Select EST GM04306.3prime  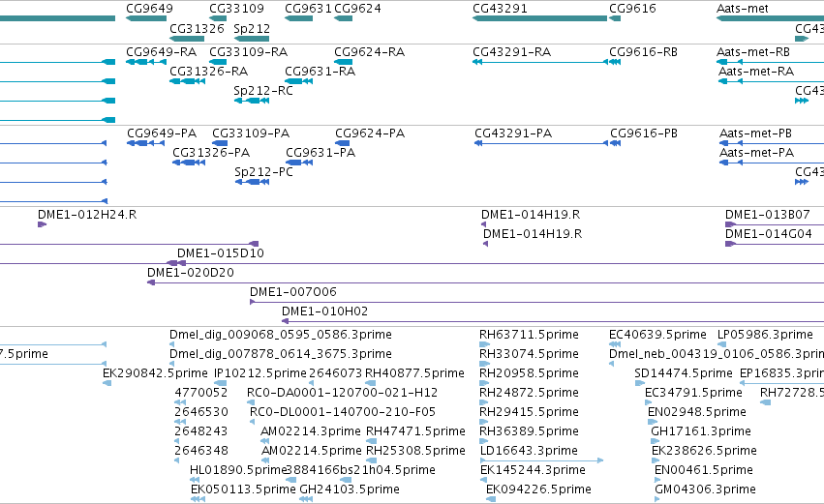click(x=705, y=490)
